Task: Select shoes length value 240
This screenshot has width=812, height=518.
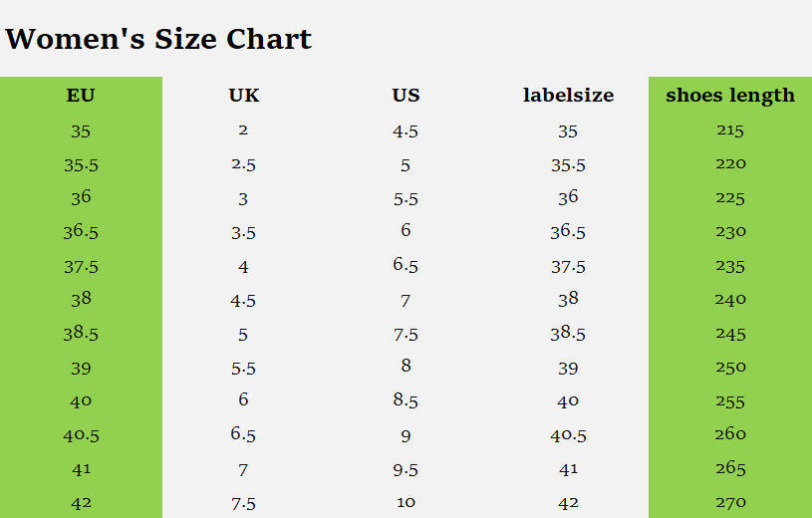Action: 730,299
